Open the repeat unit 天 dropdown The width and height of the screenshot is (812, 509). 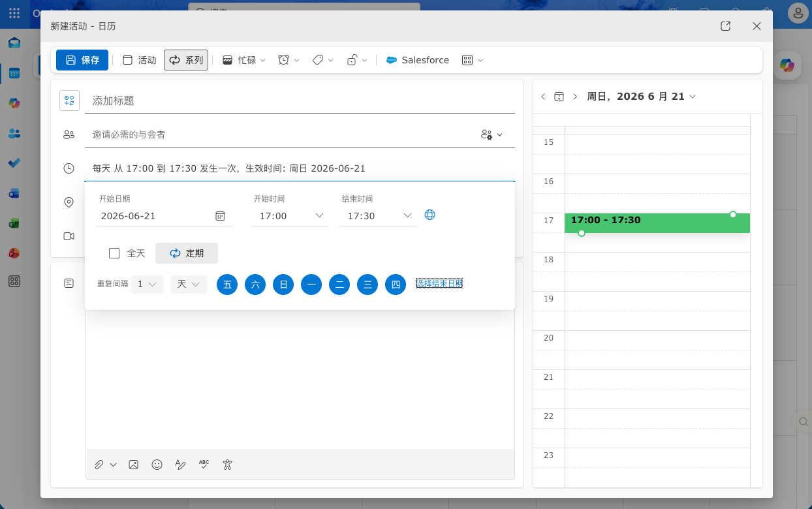point(189,285)
